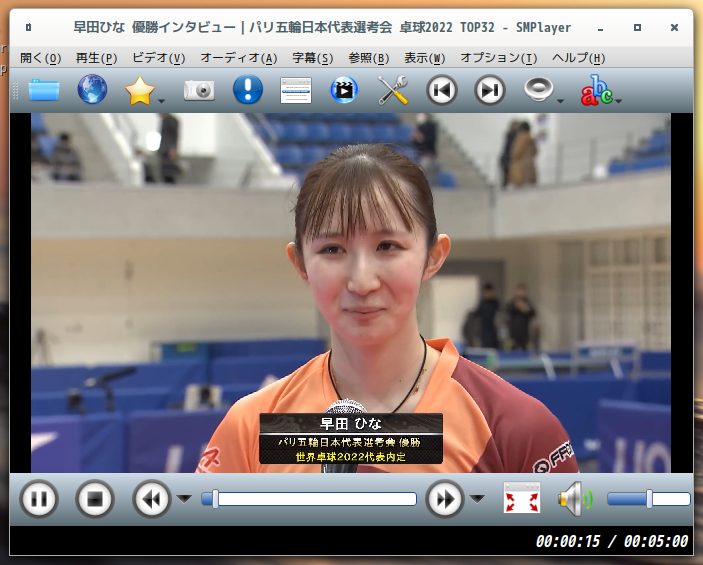Maximize the SMPlayer window

point(637,28)
